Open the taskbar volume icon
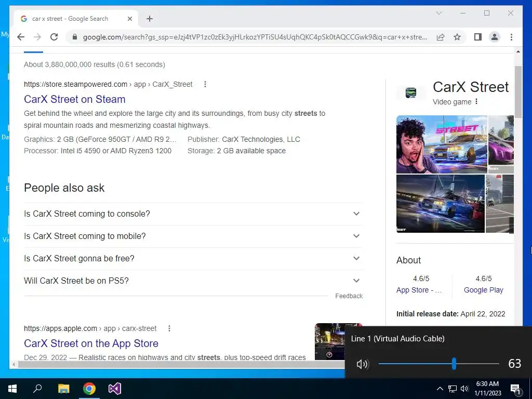 (x=464, y=389)
